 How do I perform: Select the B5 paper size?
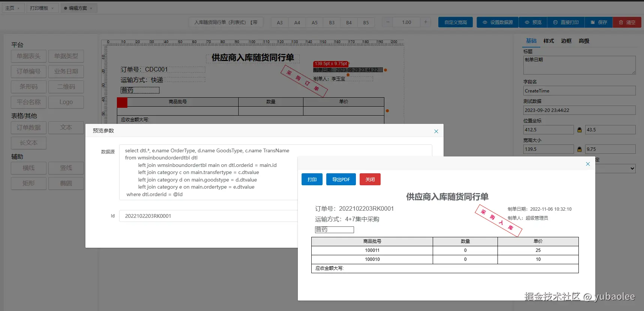tap(366, 22)
